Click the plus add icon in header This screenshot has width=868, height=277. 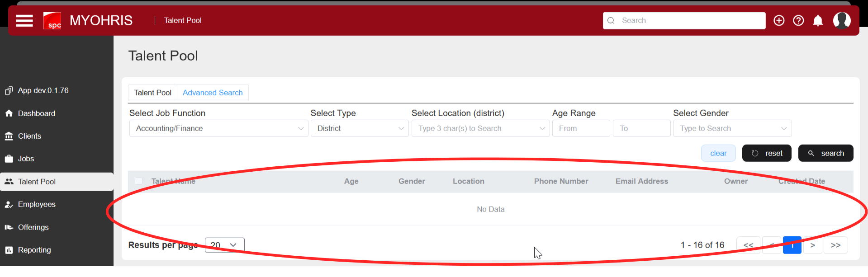pyautogui.click(x=779, y=21)
